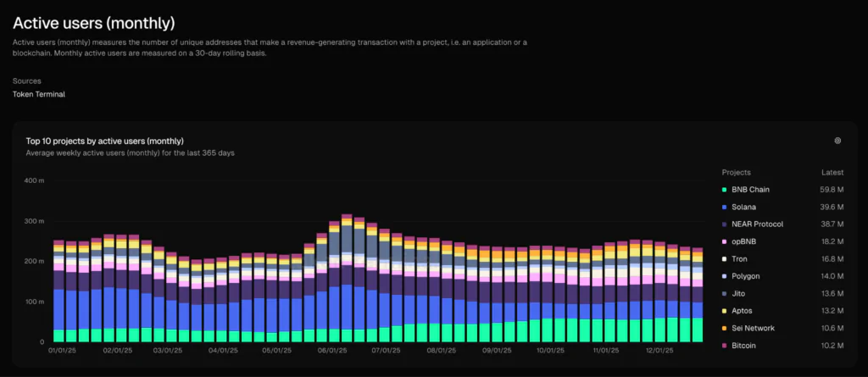Click the yellow Aptos legend marker
The width and height of the screenshot is (868, 377).
(x=725, y=311)
